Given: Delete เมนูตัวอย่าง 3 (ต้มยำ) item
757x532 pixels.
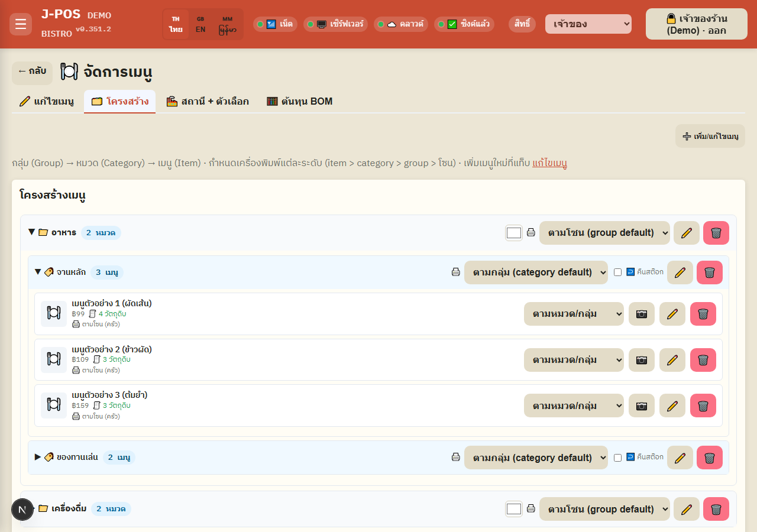Looking at the screenshot, I should 703,406.
